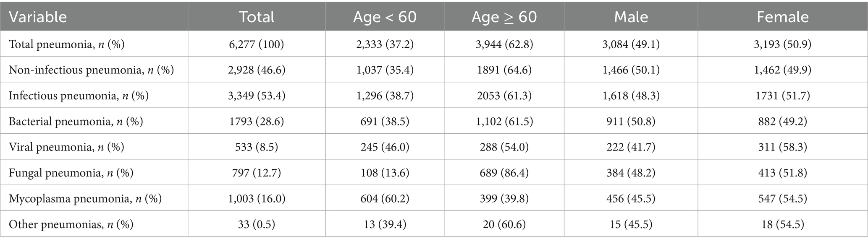
Task: Select the Age ≥ 60 column header
Action: pyautogui.click(x=504, y=17)
